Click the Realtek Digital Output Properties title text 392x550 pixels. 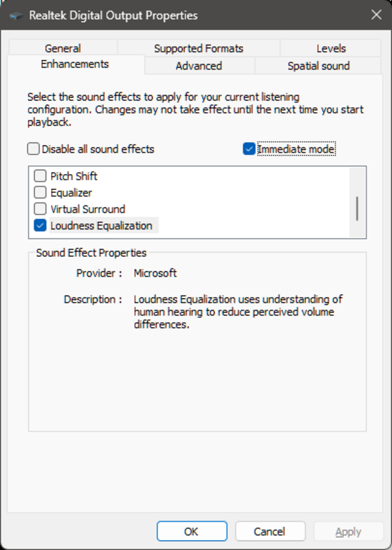[113, 15]
